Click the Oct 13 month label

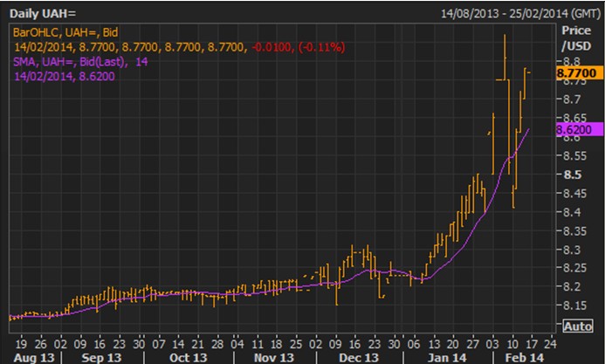186,357
